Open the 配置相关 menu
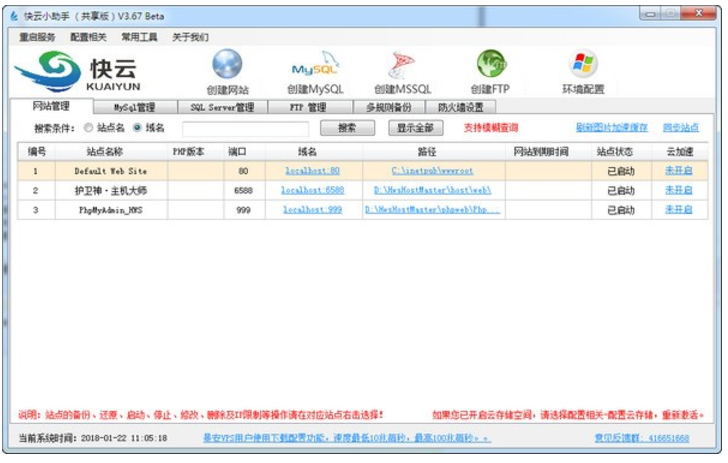This screenshot has height=463, width=728. tap(88, 37)
